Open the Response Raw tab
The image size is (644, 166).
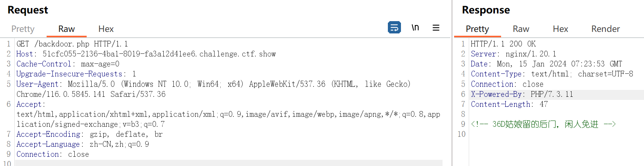(x=521, y=29)
